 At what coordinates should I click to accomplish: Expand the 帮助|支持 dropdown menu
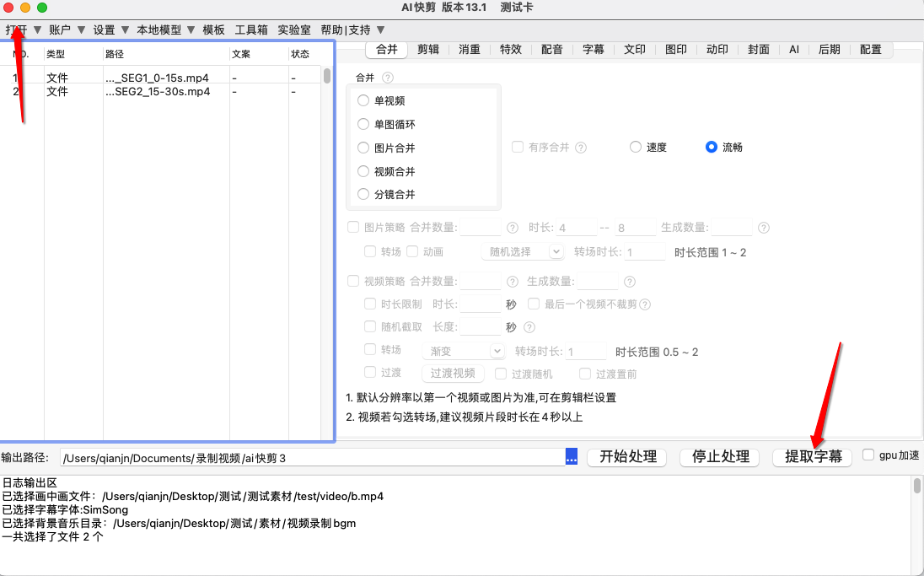point(352,30)
